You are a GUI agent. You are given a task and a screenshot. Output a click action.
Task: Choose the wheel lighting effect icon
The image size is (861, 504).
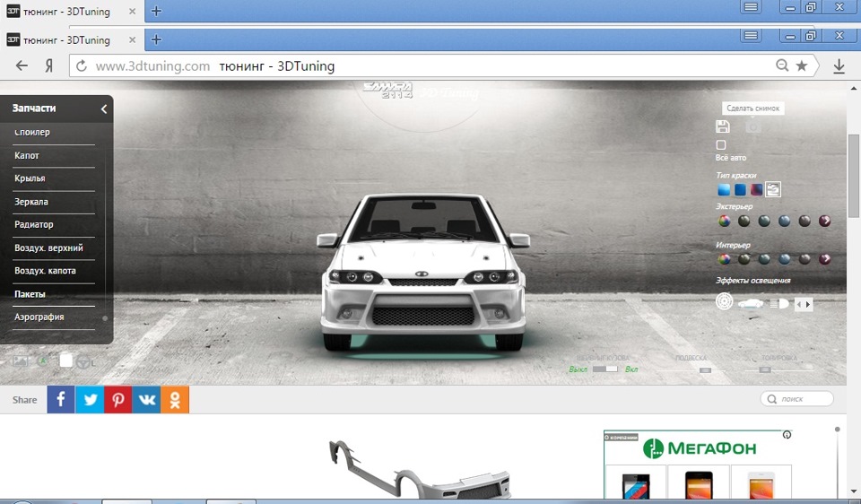(x=725, y=301)
